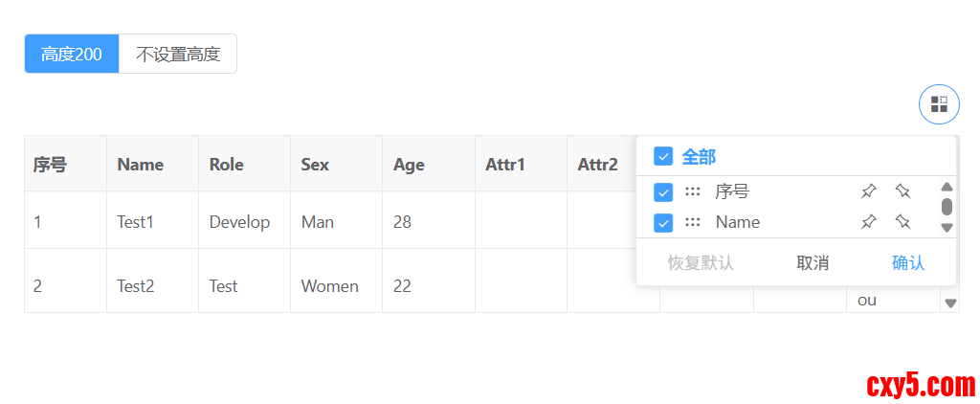Pin 序号 column to the left
Viewport: 980px width, 404px height.
click(x=868, y=191)
